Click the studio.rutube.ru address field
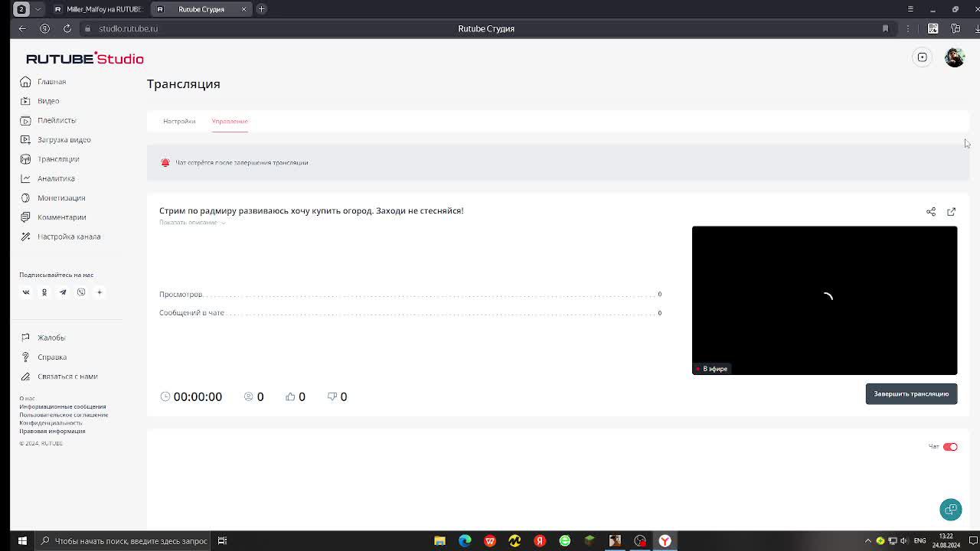The image size is (980, 551). pyautogui.click(x=128, y=28)
